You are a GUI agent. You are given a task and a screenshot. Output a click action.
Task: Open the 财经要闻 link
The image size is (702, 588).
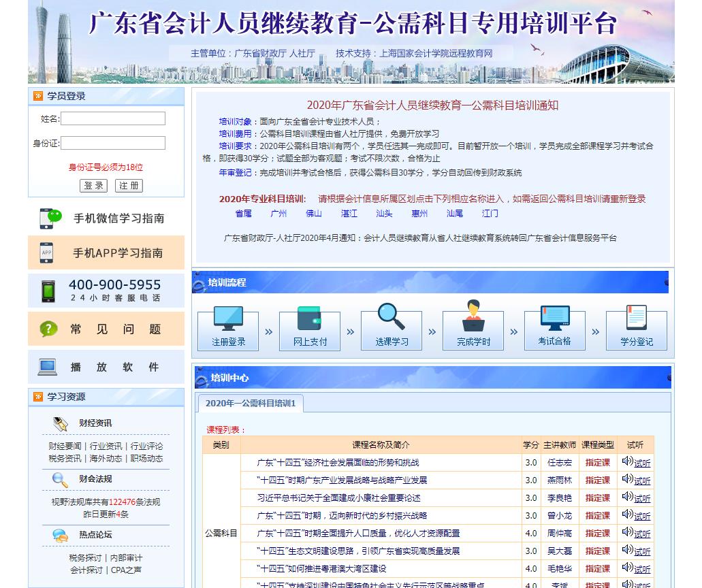65,446
